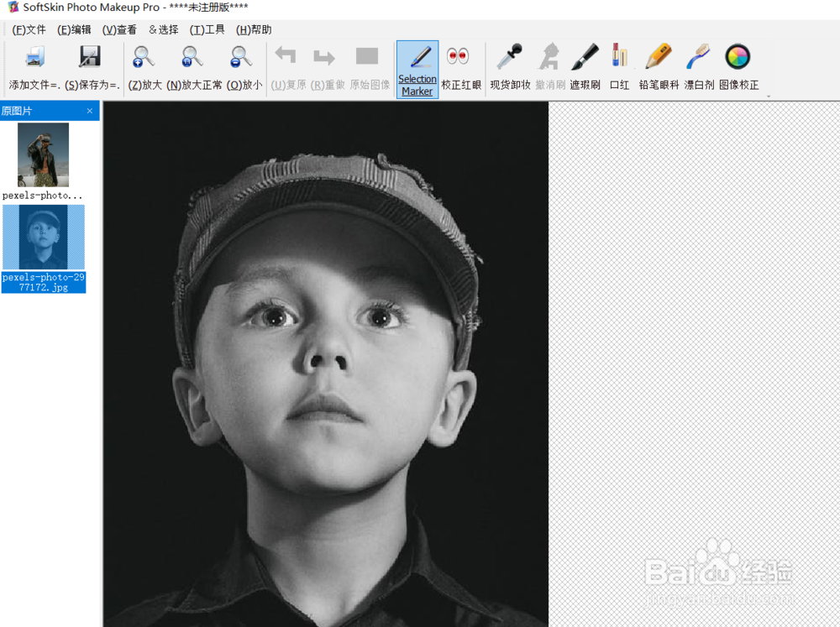This screenshot has width=840, height=627.
Task: Click the Zoom Out magnifier icon
Action: (240, 57)
